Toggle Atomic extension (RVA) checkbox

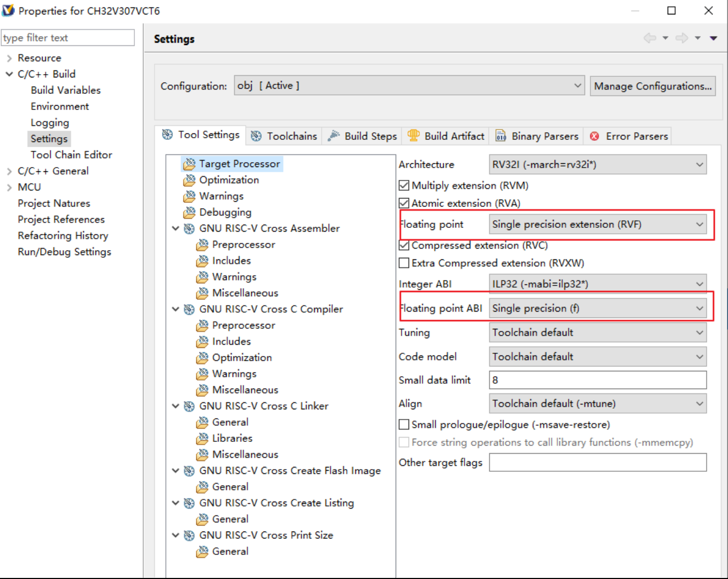click(404, 203)
